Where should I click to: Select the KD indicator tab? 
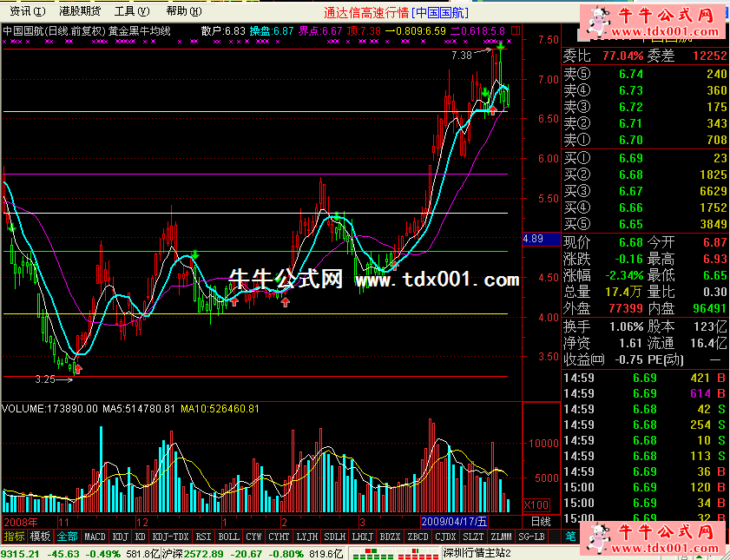click(140, 537)
